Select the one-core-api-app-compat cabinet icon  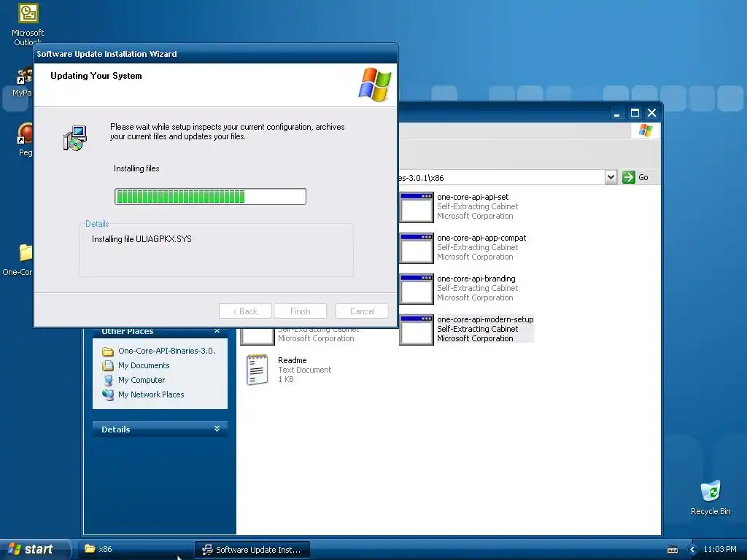tap(417, 248)
